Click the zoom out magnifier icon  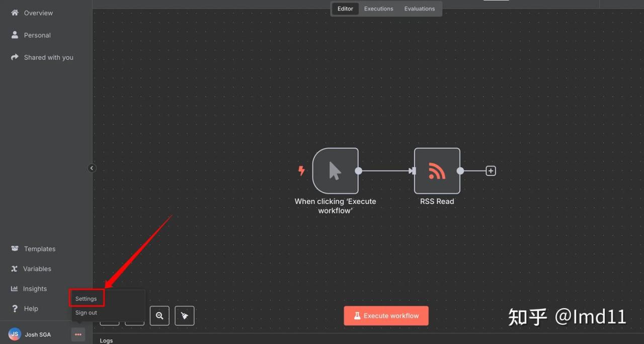[x=159, y=316]
